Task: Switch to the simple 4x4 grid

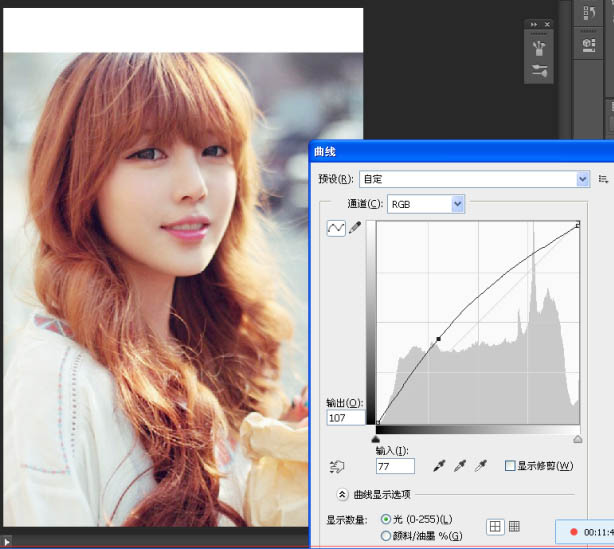Action: pos(495,526)
